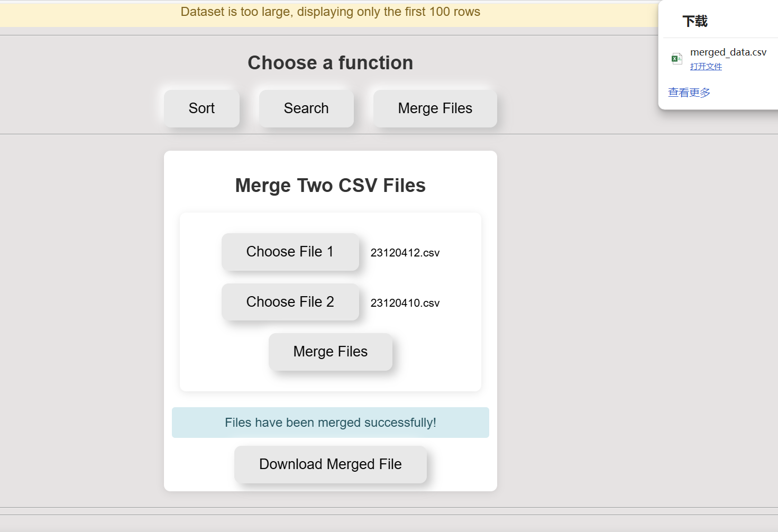Click the 'Choose a function' heading
The image size is (778, 532).
coord(331,63)
